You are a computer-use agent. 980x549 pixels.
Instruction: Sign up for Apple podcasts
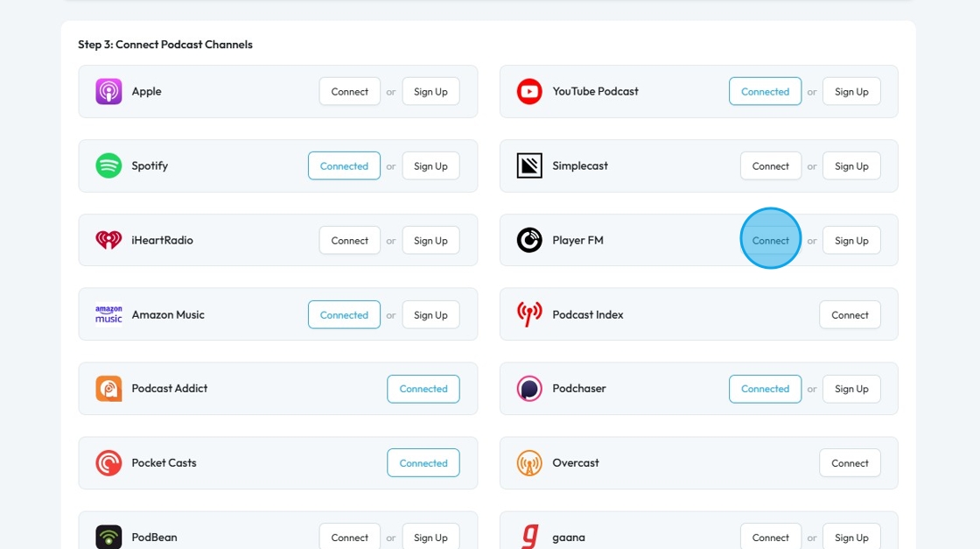[430, 91]
